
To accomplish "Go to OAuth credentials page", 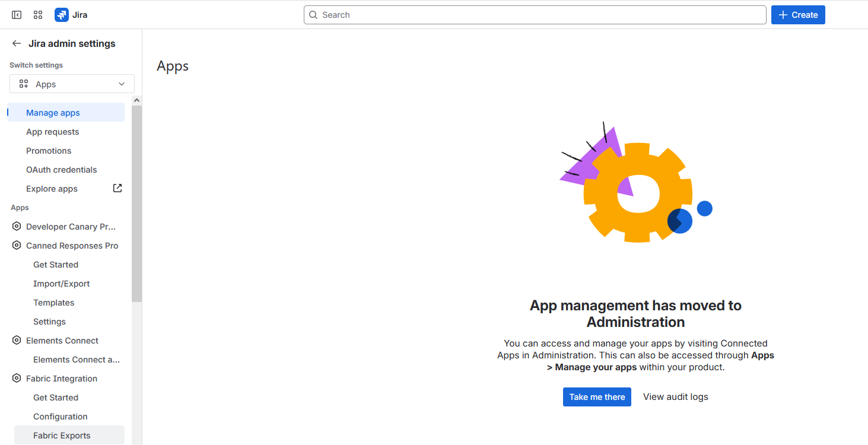I will click(x=61, y=170).
